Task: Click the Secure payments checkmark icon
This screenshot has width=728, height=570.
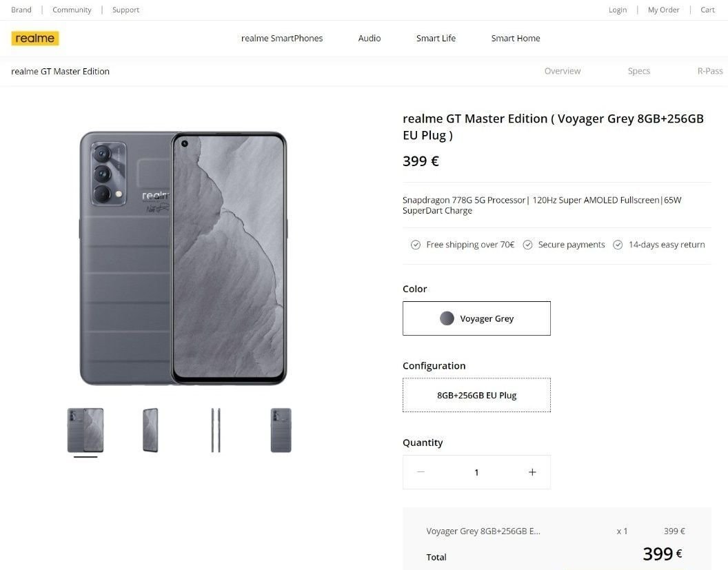Action: tap(527, 245)
